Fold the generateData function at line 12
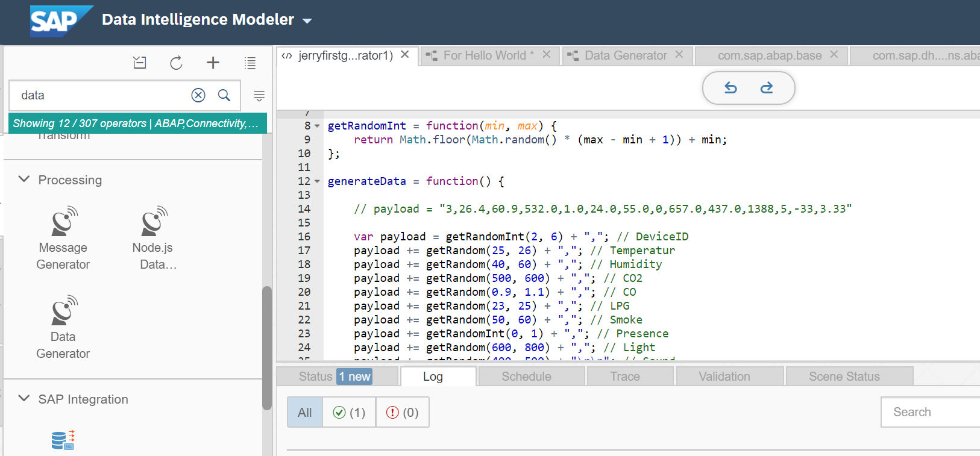The width and height of the screenshot is (980, 456). click(317, 181)
